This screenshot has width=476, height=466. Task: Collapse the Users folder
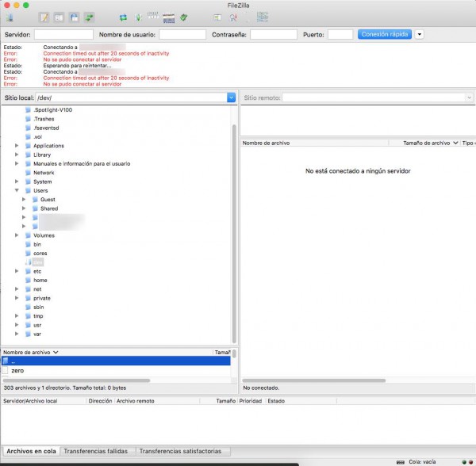coord(17,190)
